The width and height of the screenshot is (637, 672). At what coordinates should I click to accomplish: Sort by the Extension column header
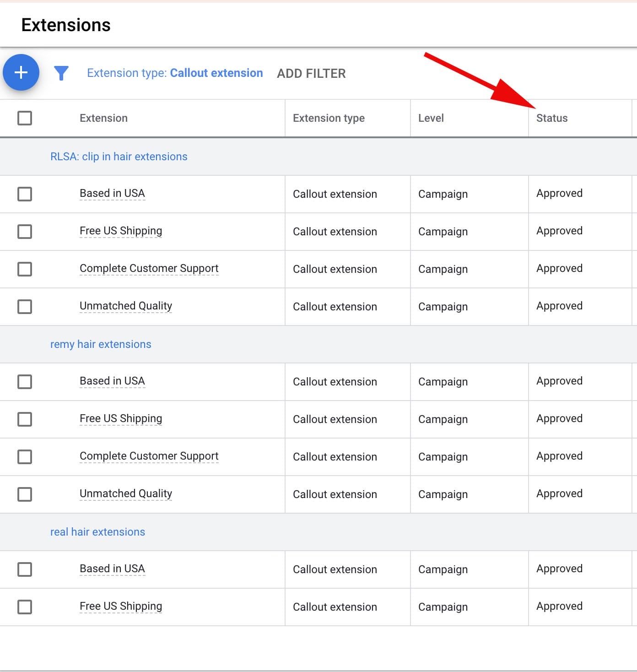pyautogui.click(x=103, y=118)
